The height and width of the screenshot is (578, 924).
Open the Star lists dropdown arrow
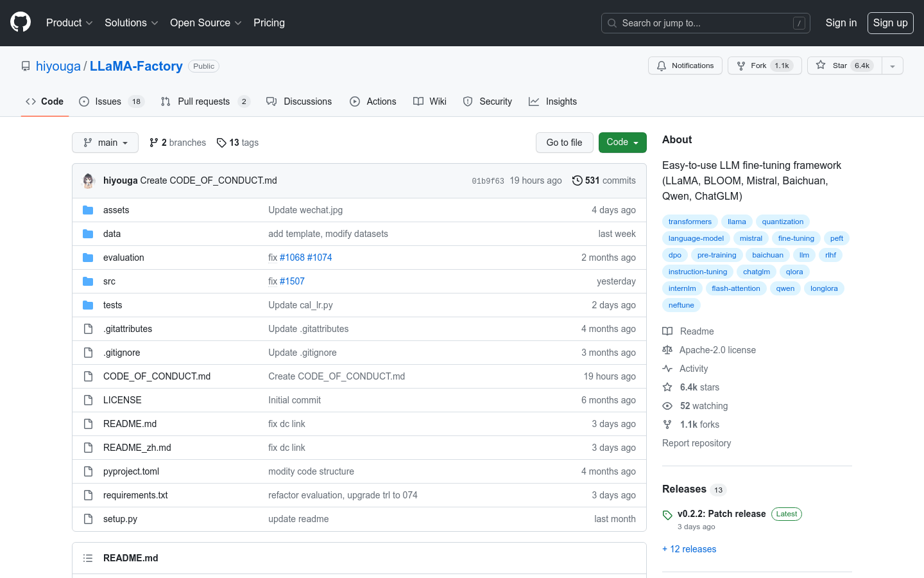coord(893,66)
